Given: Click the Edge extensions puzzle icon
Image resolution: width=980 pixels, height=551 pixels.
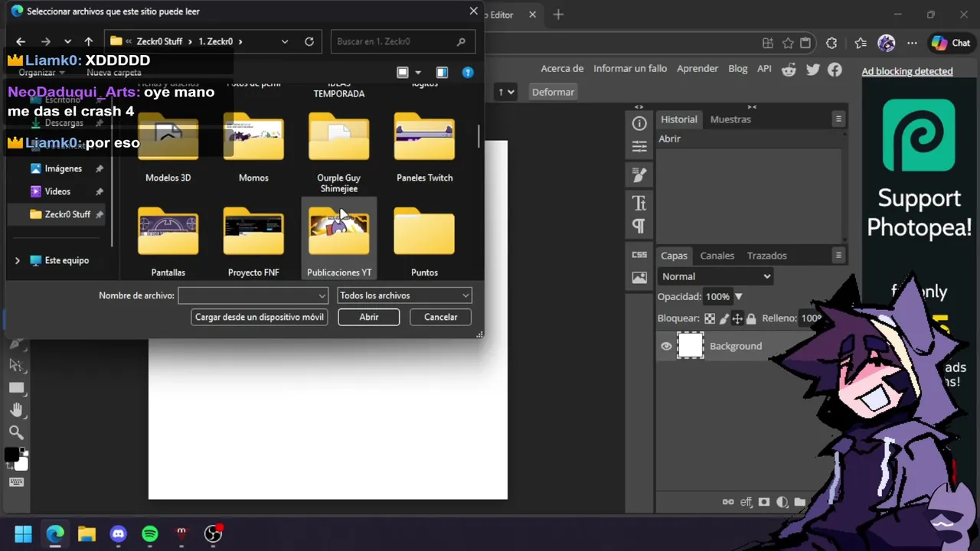Looking at the screenshot, I should tap(831, 43).
